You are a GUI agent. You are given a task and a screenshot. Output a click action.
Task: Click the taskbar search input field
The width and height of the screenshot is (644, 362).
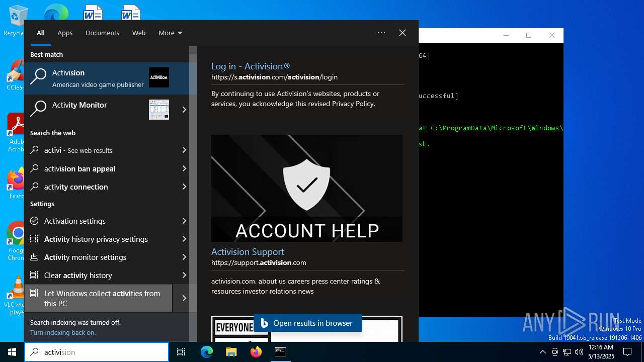97,352
